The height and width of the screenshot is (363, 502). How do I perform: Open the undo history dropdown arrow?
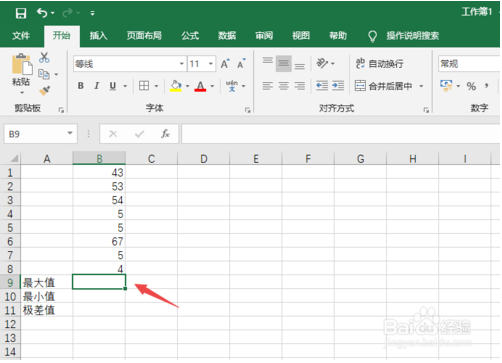click(x=53, y=13)
